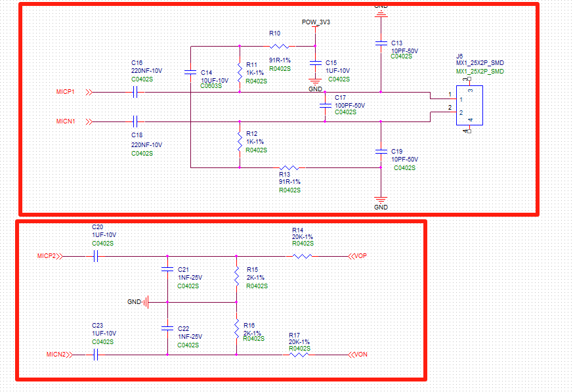The image size is (573, 392).
Task: Select the MICN1 port arrow
Action: point(89,121)
